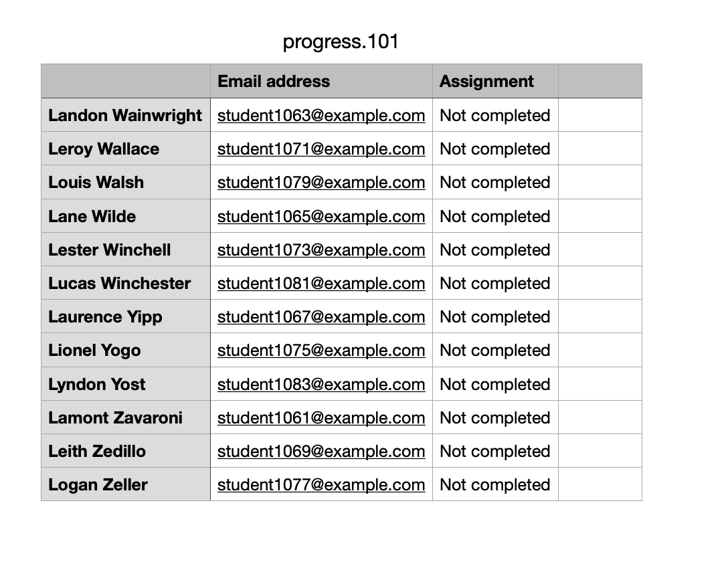Select Leroy Wallace's Not completed status cell
The width and height of the screenshot is (728, 570).
pyautogui.click(x=495, y=149)
